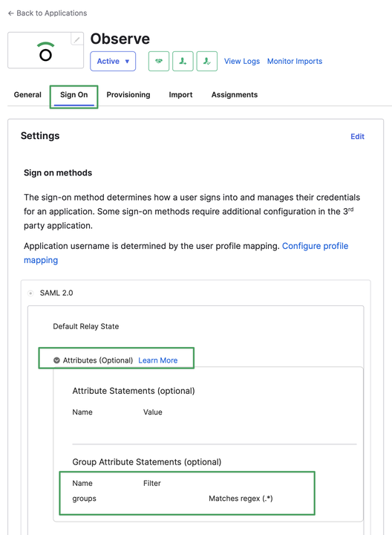
Task: Go Back to Applications link
Action: (48, 13)
